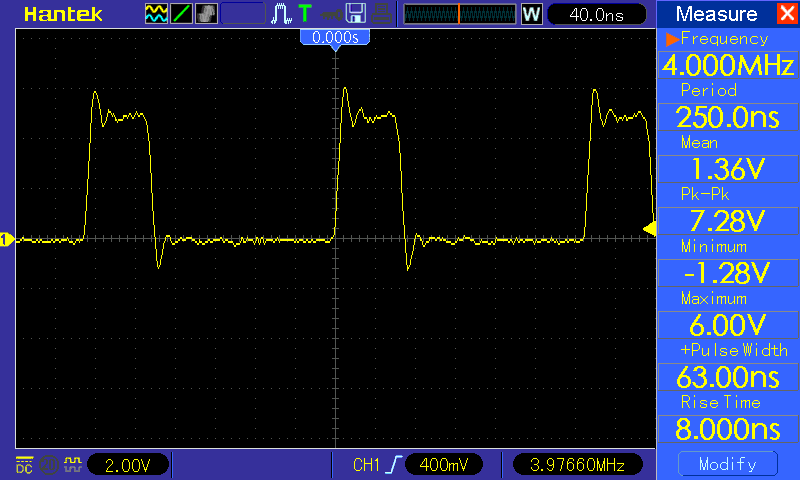Image resolution: width=800 pixels, height=480 pixels.
Task: Click the key lock icon
Action: 331,15
